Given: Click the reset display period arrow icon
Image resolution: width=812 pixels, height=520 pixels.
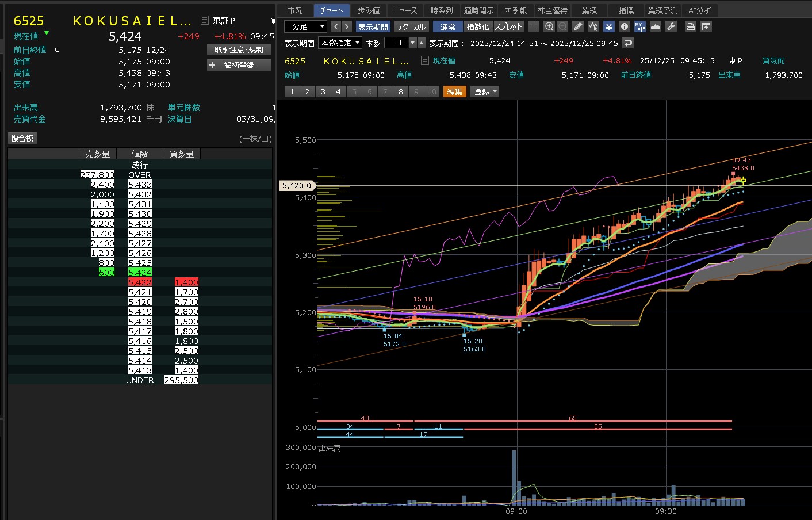Looking at the screenshot, I should click(x=628, y=43).
